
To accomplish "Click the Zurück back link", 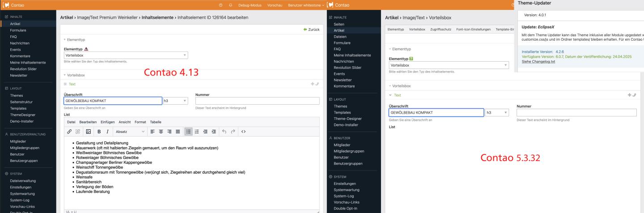I will click(x=311, y=30).
